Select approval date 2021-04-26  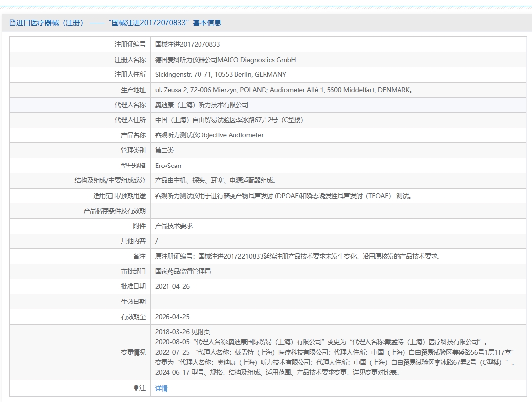(172, 287)
